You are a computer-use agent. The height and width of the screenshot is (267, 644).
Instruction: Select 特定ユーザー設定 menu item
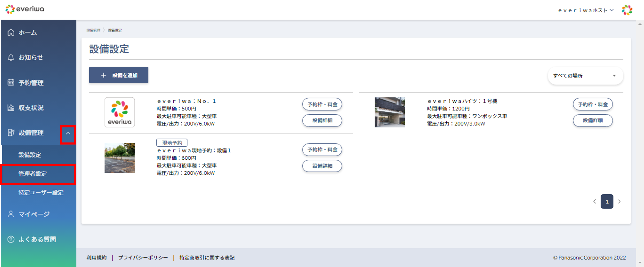point(41,193)
